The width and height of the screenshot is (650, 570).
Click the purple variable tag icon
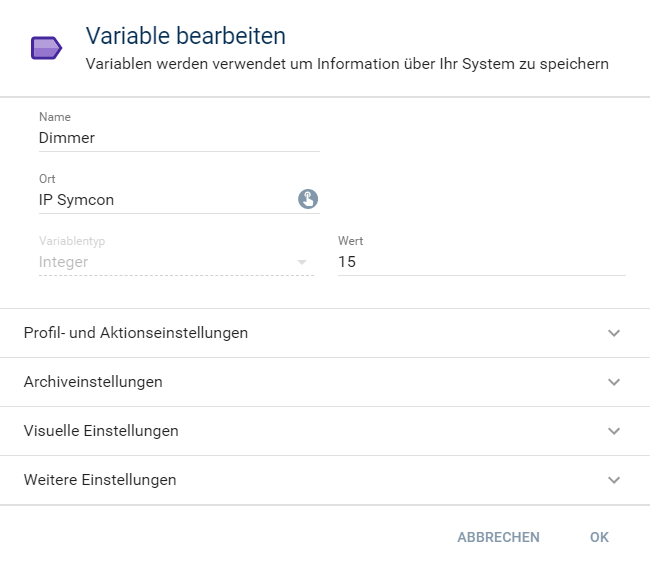click(46, 48)
